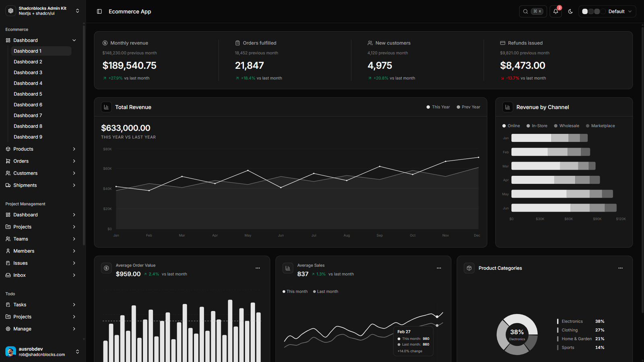Click the Monthly revenue dollar icon

click(x=105, y=43)
